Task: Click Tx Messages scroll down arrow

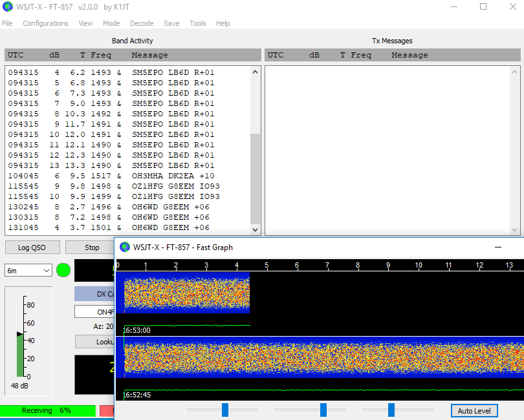Action: [515, 229]
